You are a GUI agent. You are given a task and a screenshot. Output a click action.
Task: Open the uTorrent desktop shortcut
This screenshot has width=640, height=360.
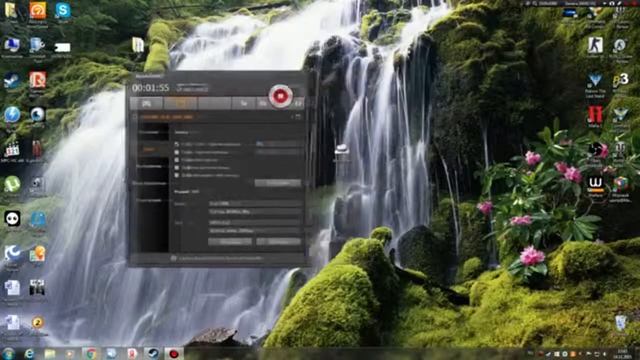pyautogui.click(x=12, y=184)
